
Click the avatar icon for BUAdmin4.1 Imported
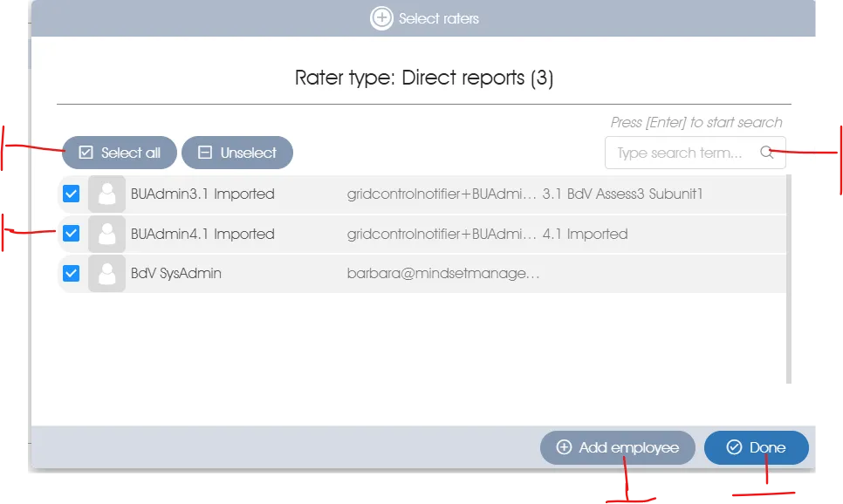[107, 234]
